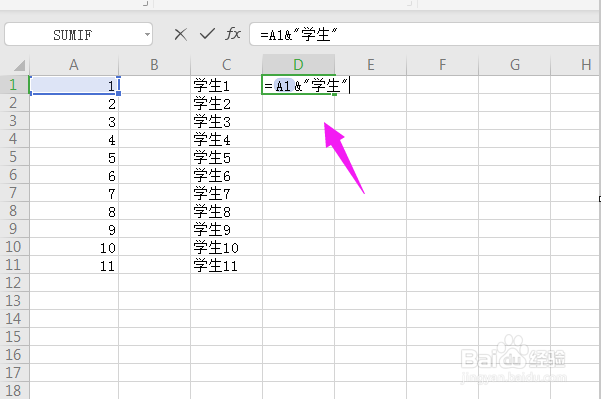Click cell A8 containing 8
This screenshot has width=601, height=399.
[x=74, y=211]
